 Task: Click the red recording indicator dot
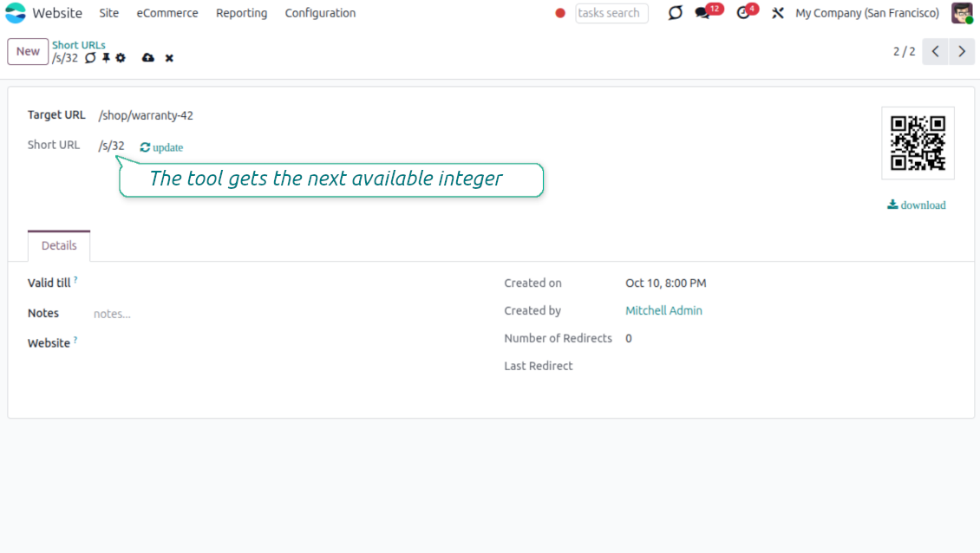point(560,13)
